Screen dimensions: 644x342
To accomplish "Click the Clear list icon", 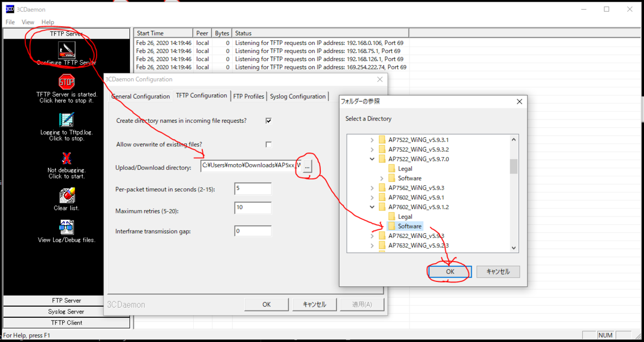I will (67, 195).
